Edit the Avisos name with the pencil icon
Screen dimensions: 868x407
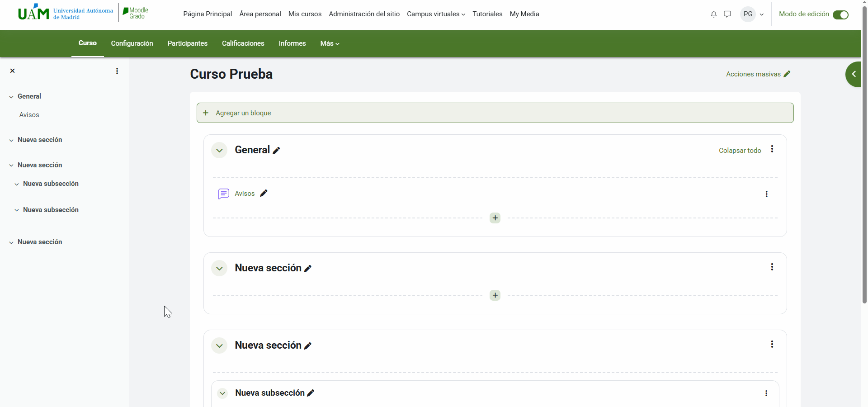264,194
